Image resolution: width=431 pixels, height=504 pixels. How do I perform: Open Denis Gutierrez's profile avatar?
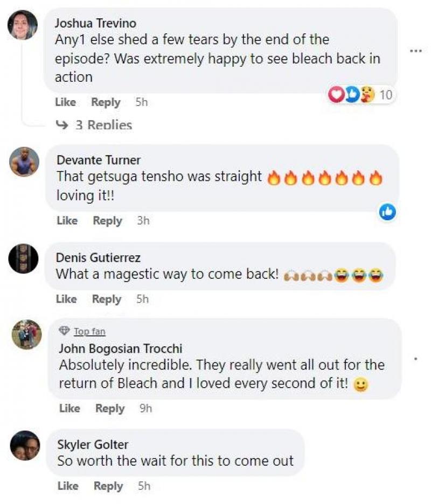[24, 259]
